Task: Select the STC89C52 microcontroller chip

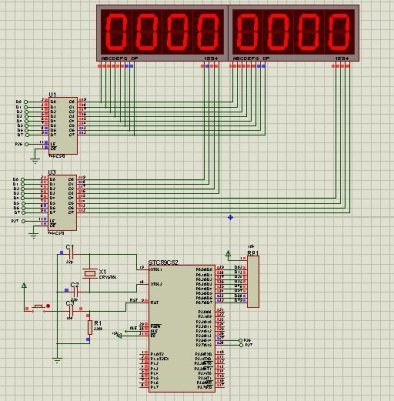Action: coord(181,329)
